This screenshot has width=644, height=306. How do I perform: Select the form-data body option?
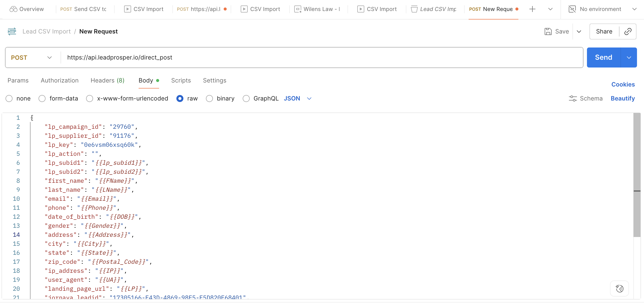point(42,98)
